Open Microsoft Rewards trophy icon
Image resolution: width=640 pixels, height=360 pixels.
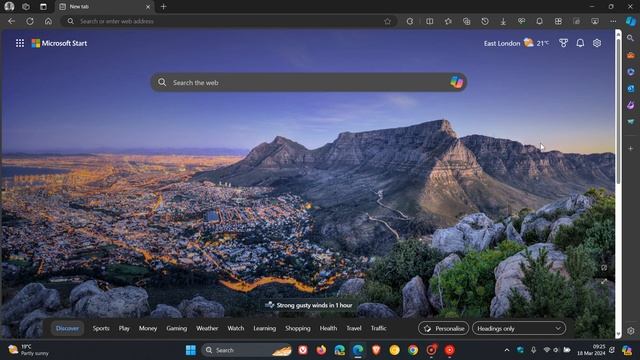click(563, 43)
